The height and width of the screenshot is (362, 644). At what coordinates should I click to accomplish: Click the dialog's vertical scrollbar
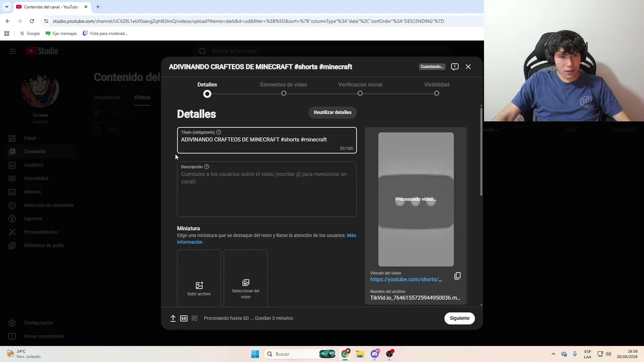point(481,151)
